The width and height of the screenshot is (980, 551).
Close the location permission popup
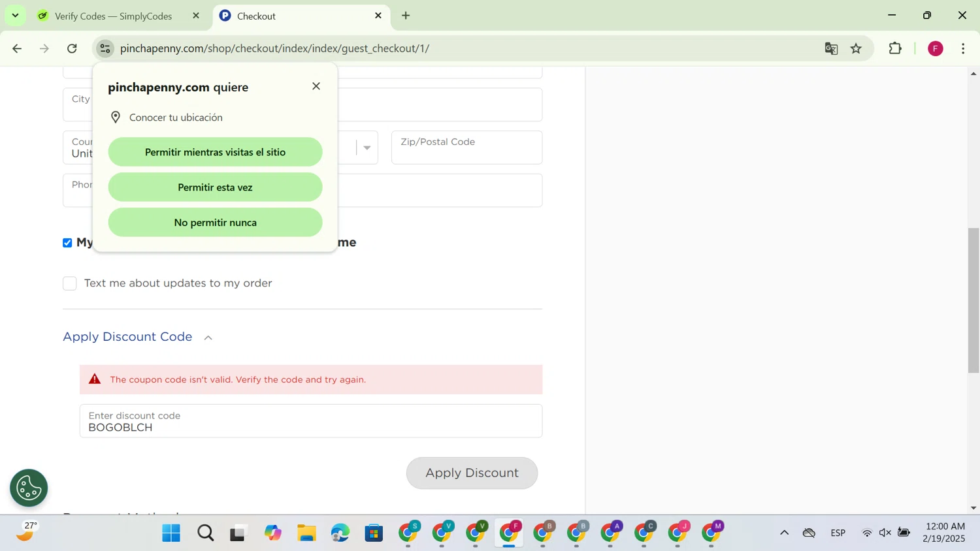[x=316, y=86]
